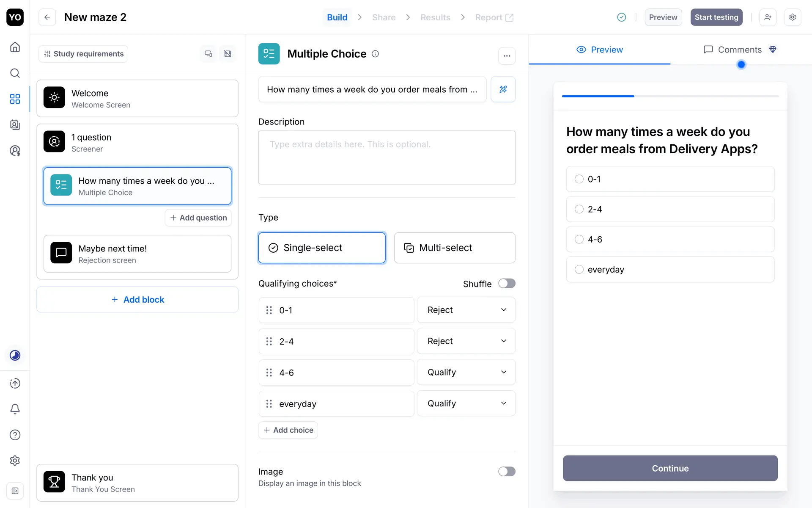The width and height of the screenshot is (812, 508).
Task: Go to the Share step tab
Action: (384, 17)
